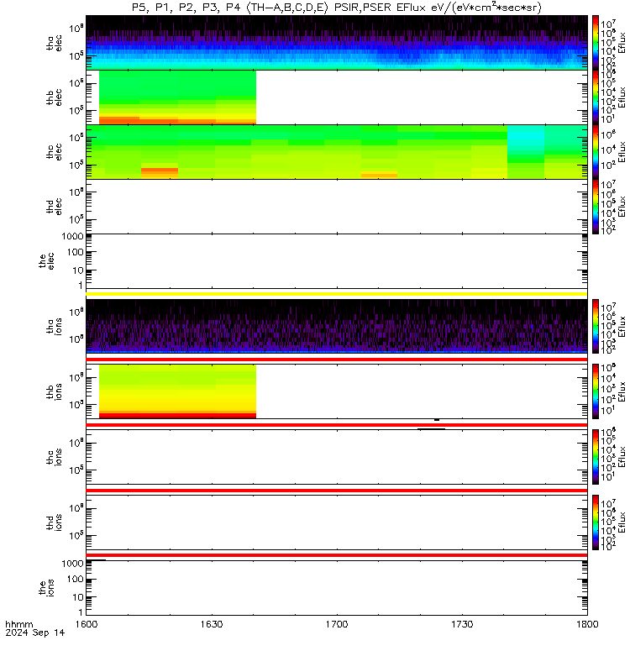Click the '100' tick label on the ions axis
The width and height of the screenshot is (630, 672).
click(75, 579)
